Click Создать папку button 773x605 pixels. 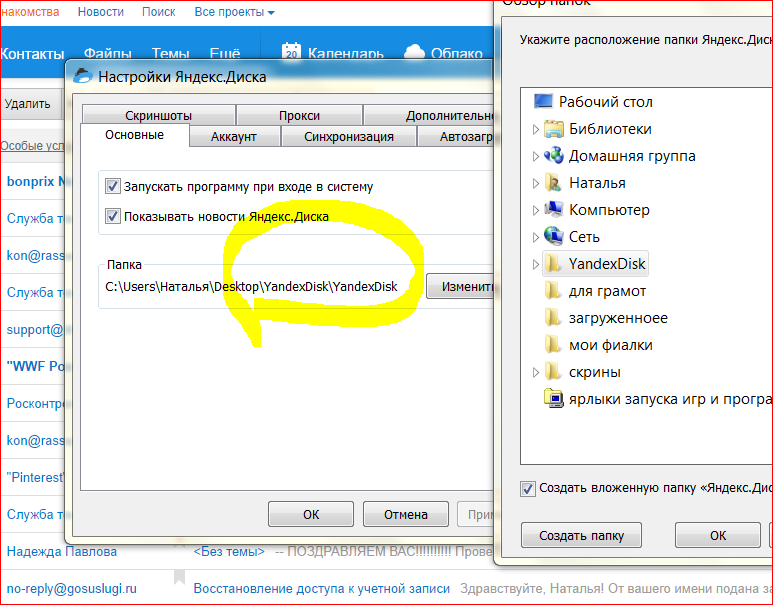click(581, 535)
